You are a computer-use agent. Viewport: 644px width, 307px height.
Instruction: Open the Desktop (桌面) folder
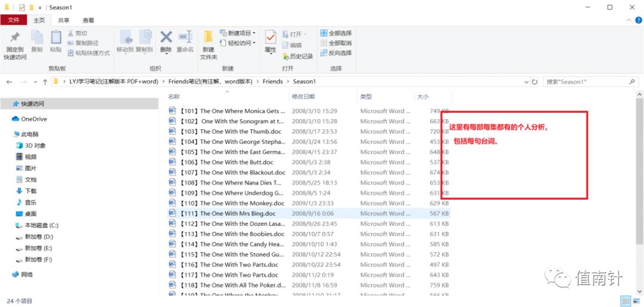tap(26, 214)
